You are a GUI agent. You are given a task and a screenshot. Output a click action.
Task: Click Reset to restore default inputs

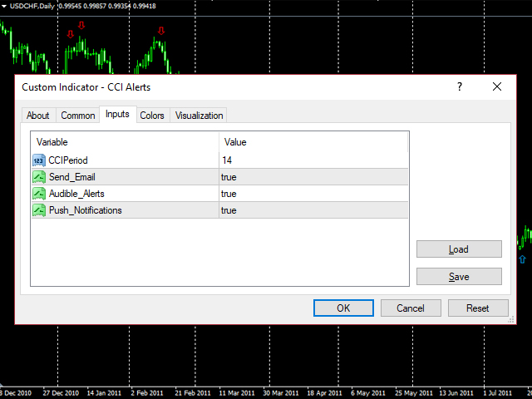pos(477,308)
